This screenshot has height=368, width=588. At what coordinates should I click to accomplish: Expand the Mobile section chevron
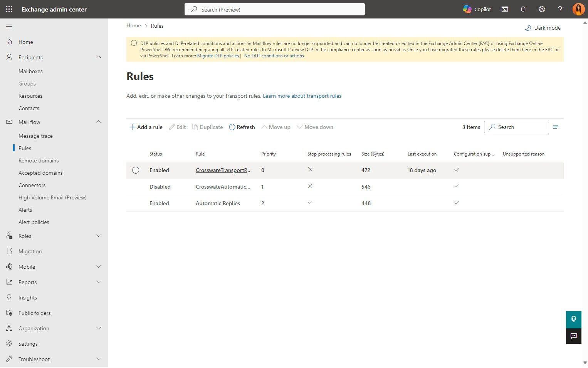point(99,266)
